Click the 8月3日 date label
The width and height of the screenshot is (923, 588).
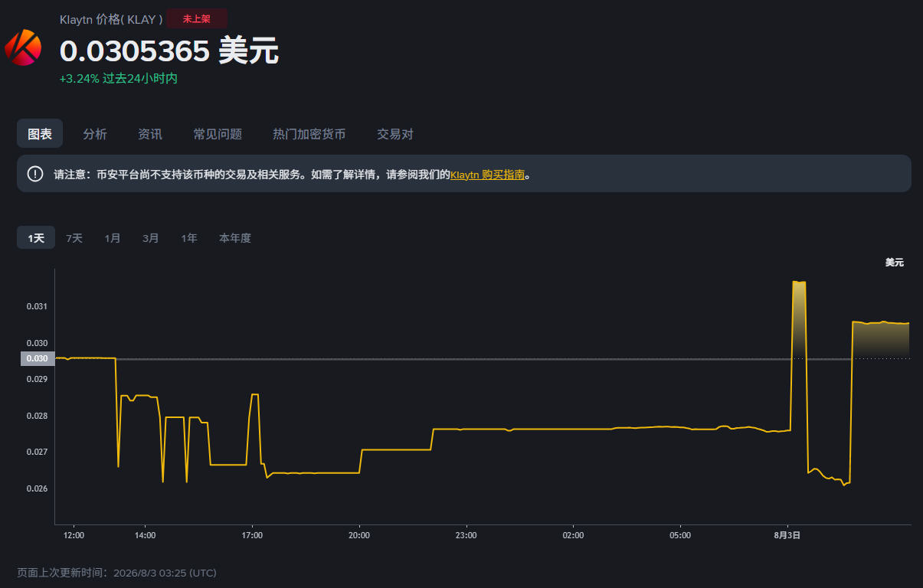click(787, 535)
